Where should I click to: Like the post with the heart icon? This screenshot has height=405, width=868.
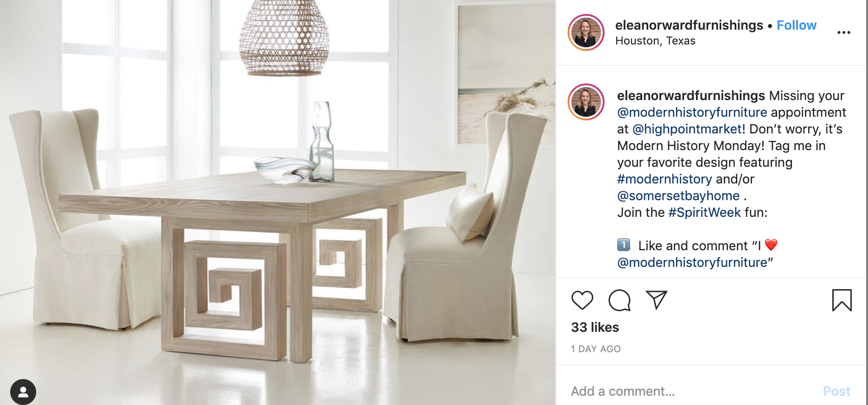pyautogui.click(x=582, y=300)
